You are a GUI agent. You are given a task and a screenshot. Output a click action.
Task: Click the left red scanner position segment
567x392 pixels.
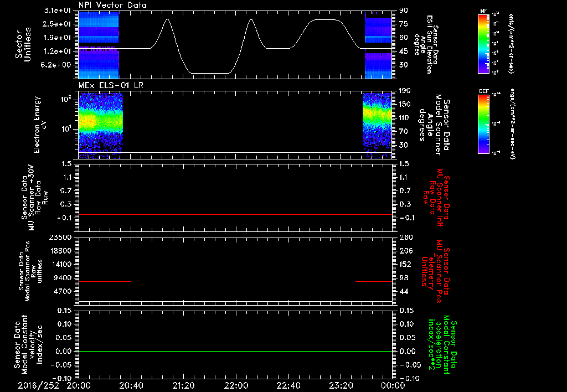(x=105, y=281)
